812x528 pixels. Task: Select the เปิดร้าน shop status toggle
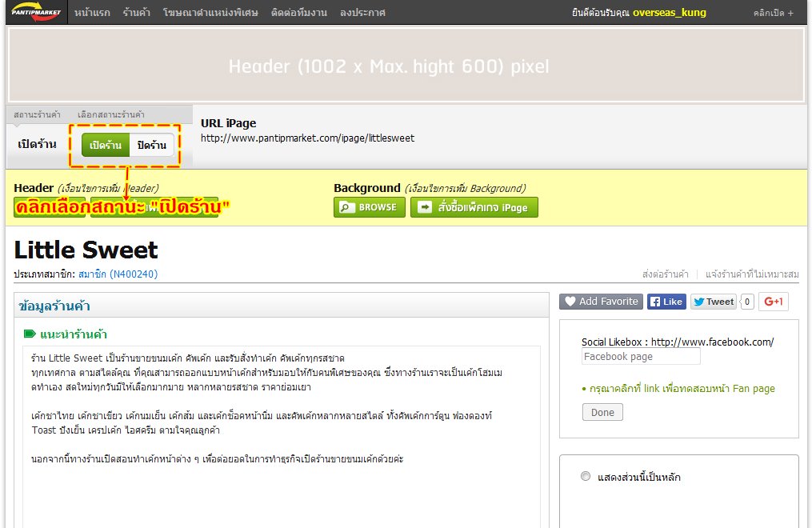106,145
